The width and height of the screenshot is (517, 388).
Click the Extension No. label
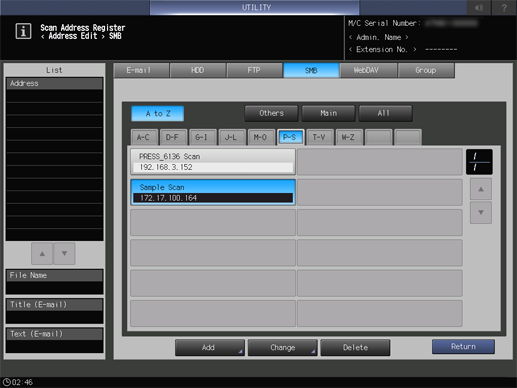pyautogui.click(x=382, y=50)
